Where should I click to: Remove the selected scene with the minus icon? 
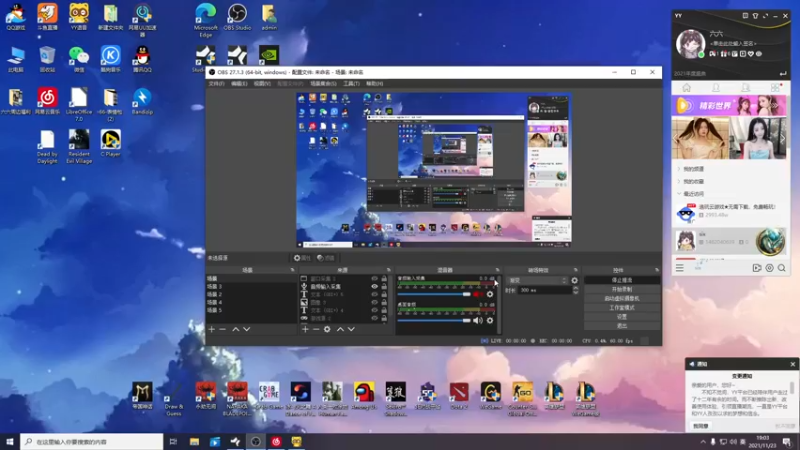pos(222,330)
